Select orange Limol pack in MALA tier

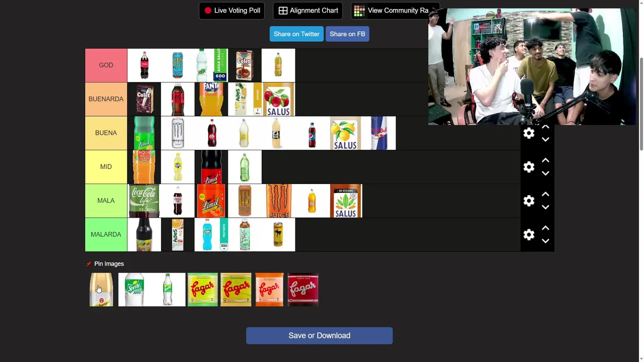click(211, 201)
